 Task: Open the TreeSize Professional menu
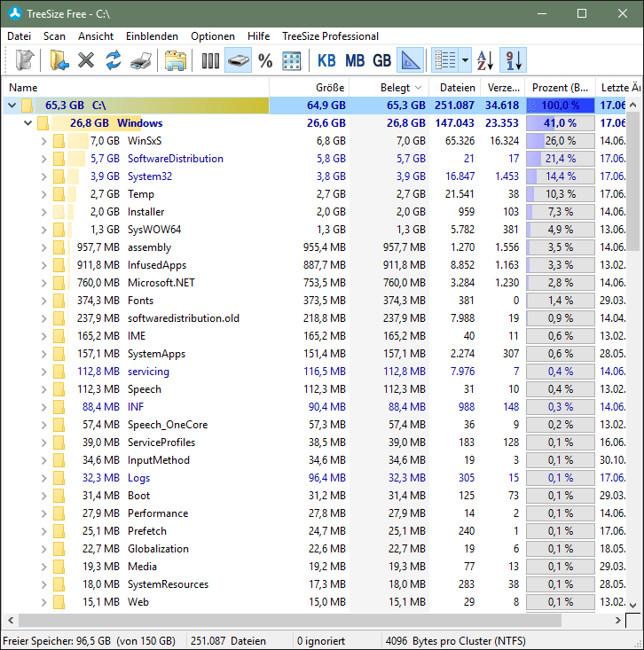(x=331, y=36)
